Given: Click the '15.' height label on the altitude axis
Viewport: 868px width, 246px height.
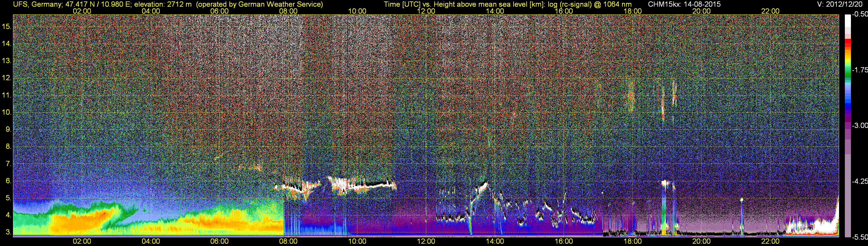Looking at the screenshot, I should click(x=7, y=27).
